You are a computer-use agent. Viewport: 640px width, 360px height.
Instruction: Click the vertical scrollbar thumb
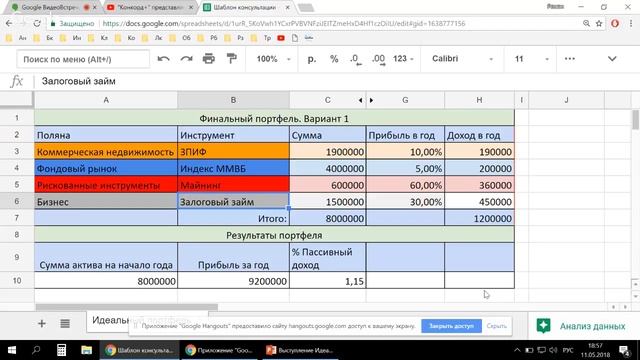coord(635,120)
